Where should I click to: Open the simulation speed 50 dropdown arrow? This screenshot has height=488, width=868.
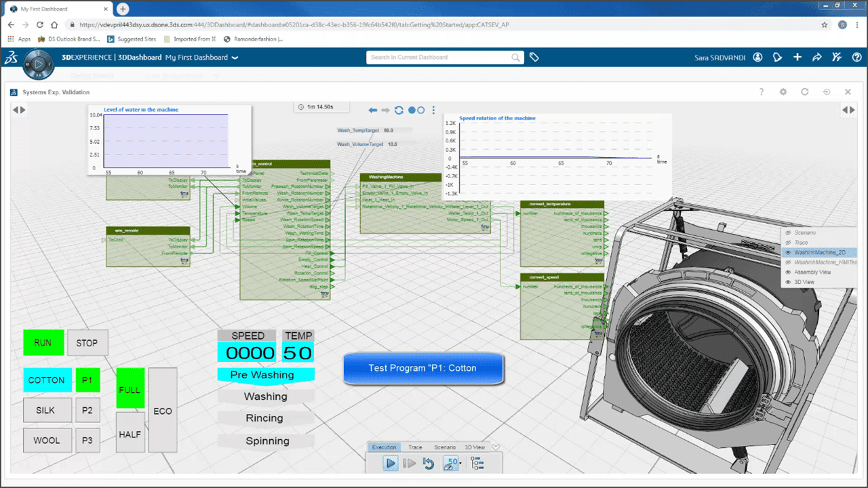coord(460,464)
